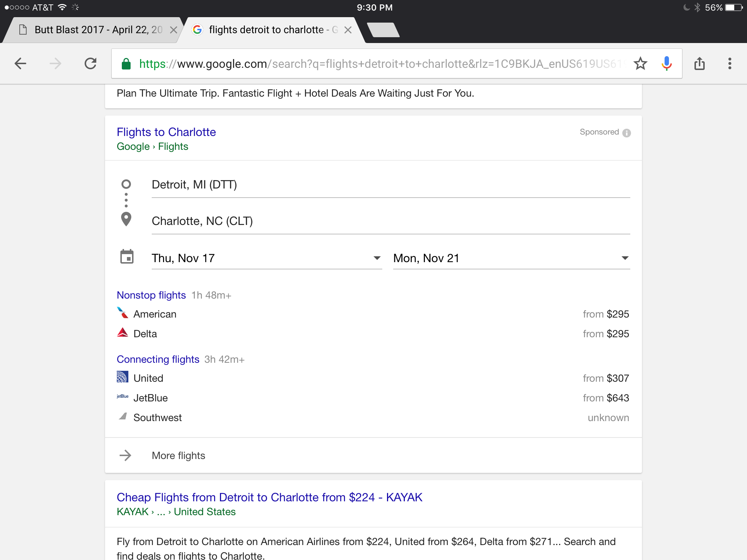The image size is (747, 560).
Task: Open Chrome three-dot menu
Action: click(x=729, y=64)
